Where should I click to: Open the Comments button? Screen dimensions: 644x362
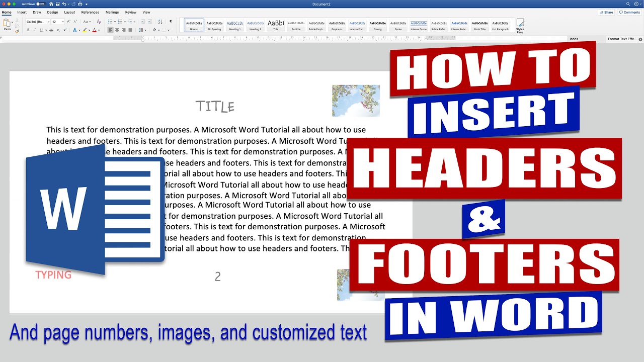[x=630, y=12]
